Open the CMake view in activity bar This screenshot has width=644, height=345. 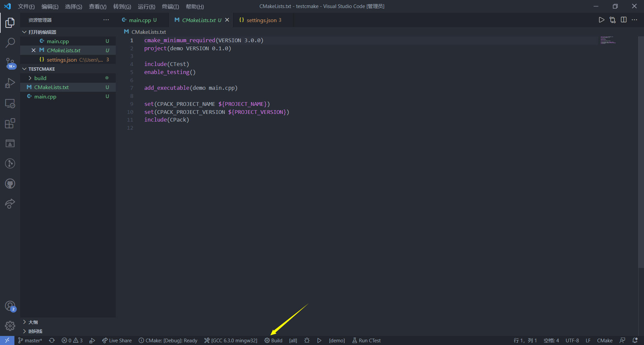(x=10, y=143)
